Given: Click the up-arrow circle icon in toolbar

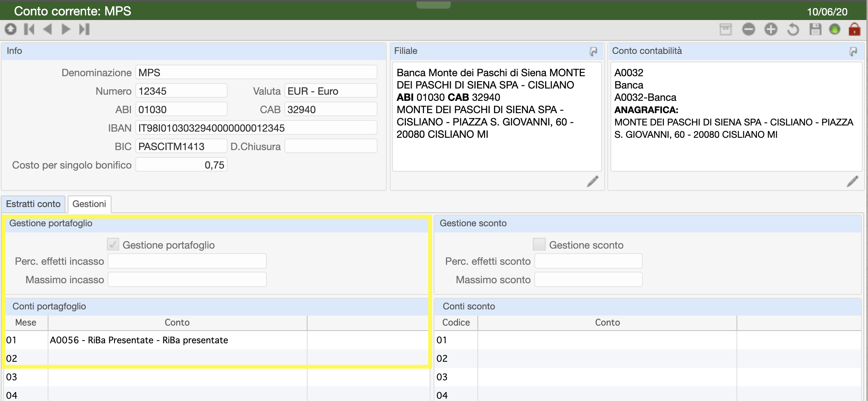Looking at the screenshot, I should click(x=11, y=29).
